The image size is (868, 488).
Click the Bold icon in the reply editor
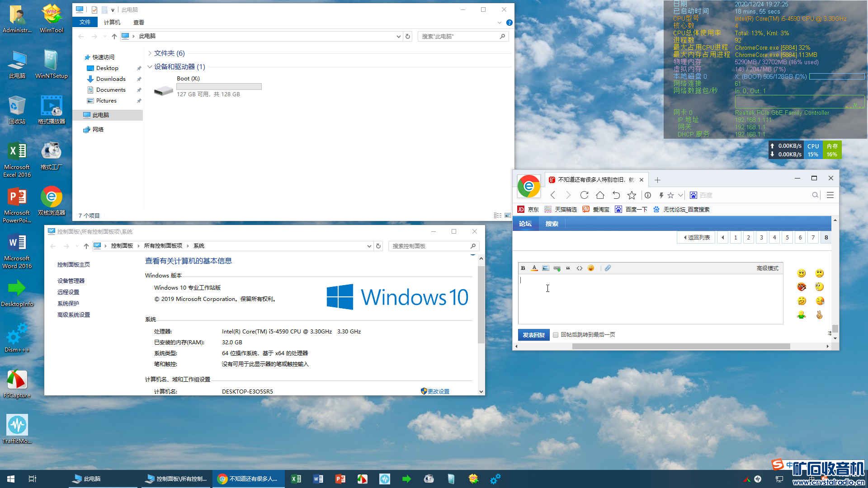[523, 268]
